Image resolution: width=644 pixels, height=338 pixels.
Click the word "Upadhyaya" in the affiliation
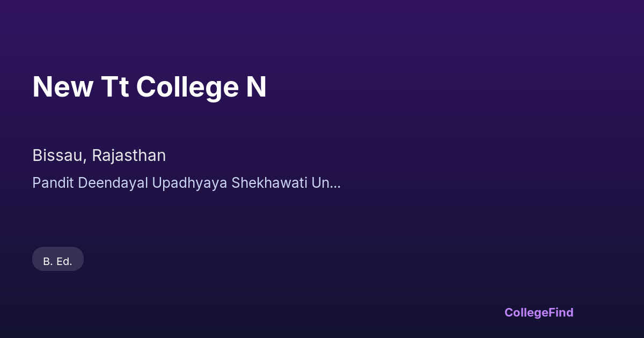click(x=190, y=183)
